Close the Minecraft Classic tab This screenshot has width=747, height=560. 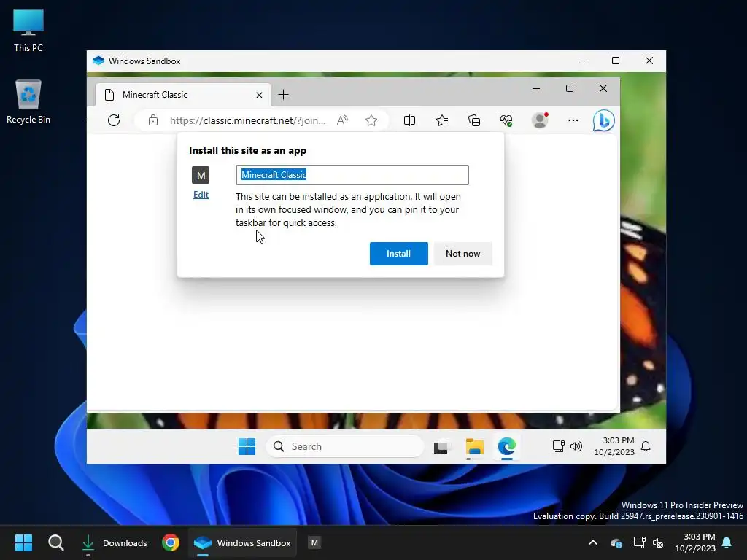tap(259, 95)
